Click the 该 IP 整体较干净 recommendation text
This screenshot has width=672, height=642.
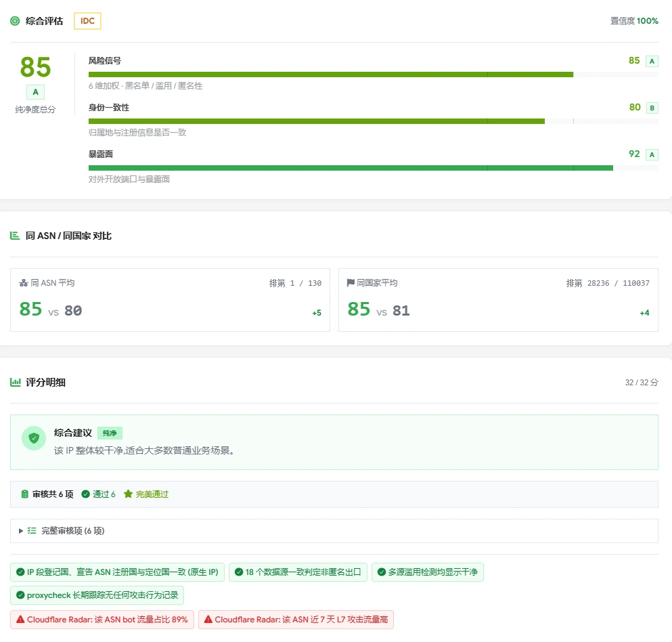tap(144, 451)
